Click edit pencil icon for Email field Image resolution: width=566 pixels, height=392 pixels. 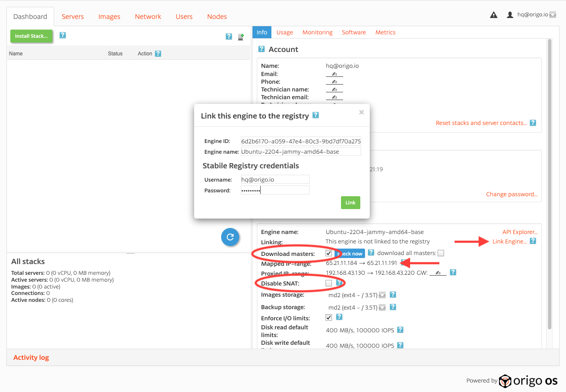[334, 74]
